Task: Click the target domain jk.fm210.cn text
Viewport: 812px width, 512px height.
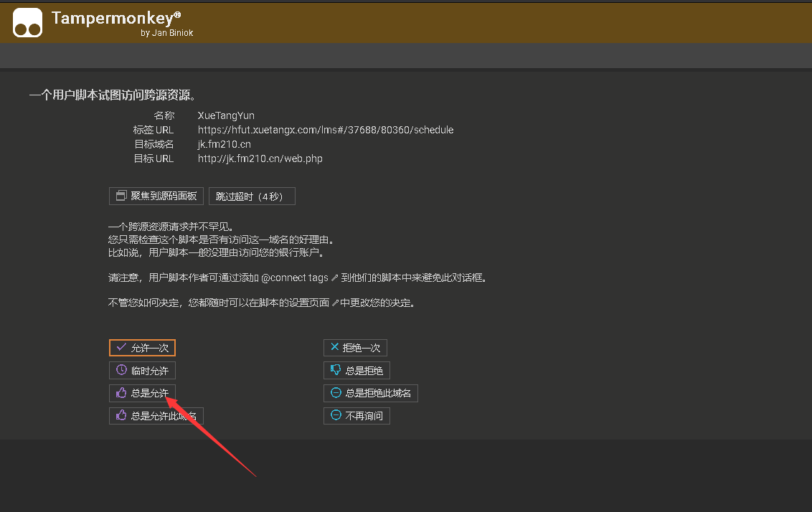Action: click(225, 144)
